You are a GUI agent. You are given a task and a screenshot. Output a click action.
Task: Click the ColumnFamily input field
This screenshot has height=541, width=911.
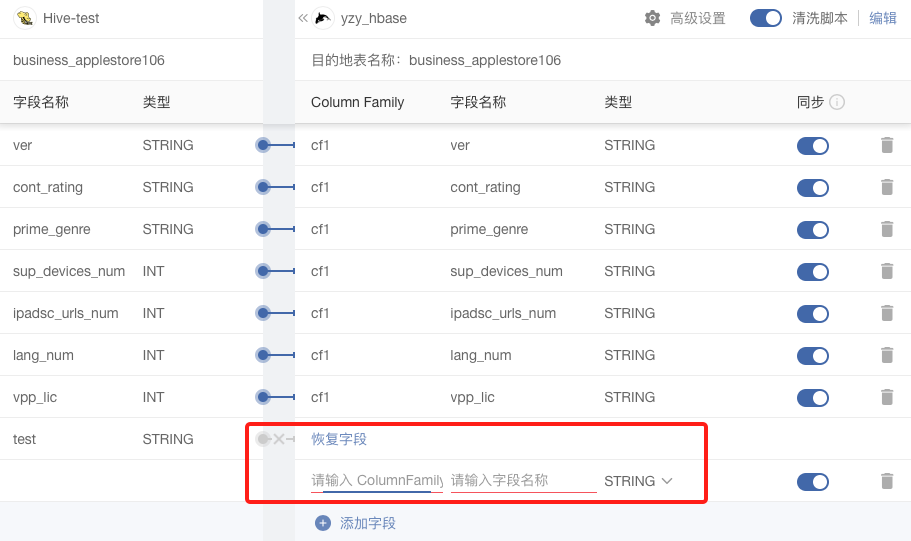click(376, 481)
